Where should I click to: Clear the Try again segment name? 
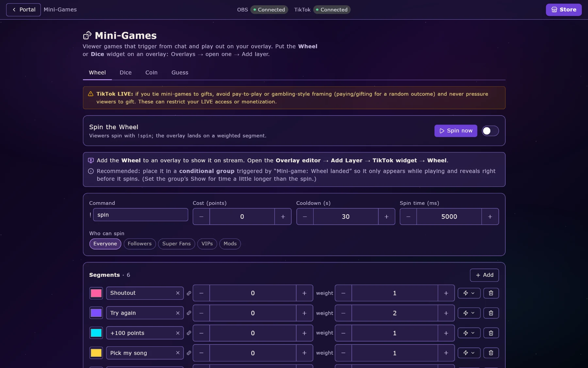(178, 313)
